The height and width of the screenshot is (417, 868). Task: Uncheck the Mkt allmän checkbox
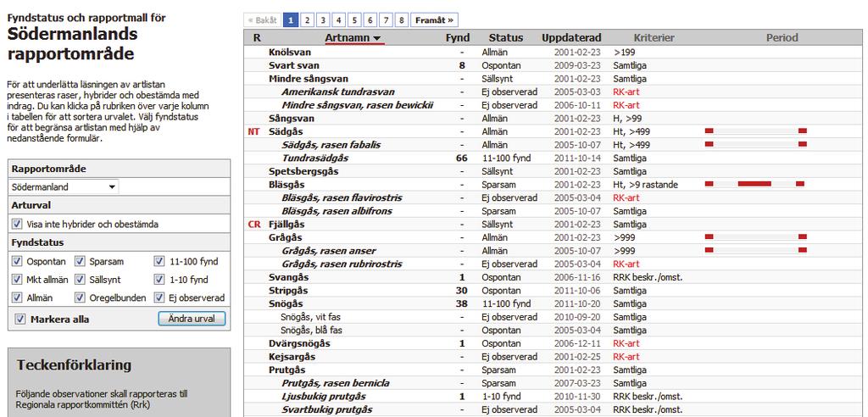(x=17, y=280)
